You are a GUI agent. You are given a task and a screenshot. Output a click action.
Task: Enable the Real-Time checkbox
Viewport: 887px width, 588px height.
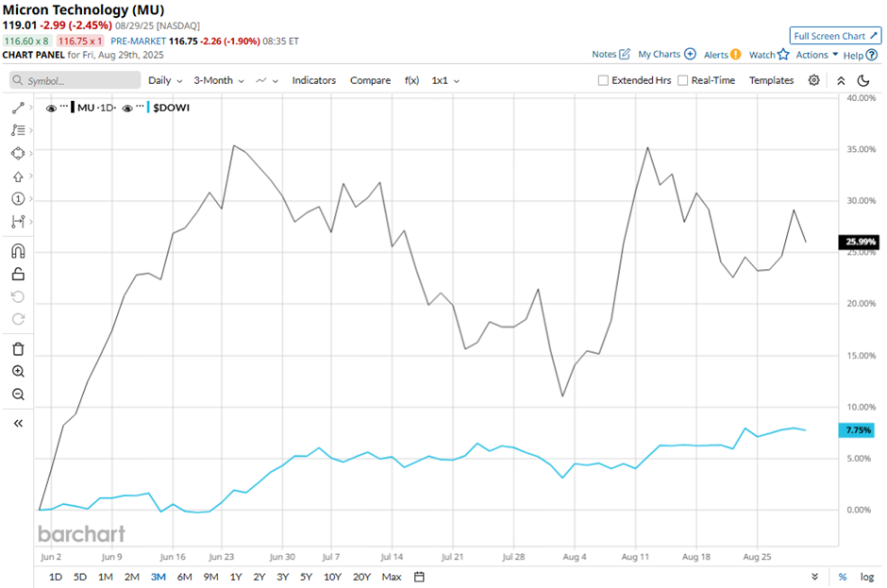(x=683, y=80)
